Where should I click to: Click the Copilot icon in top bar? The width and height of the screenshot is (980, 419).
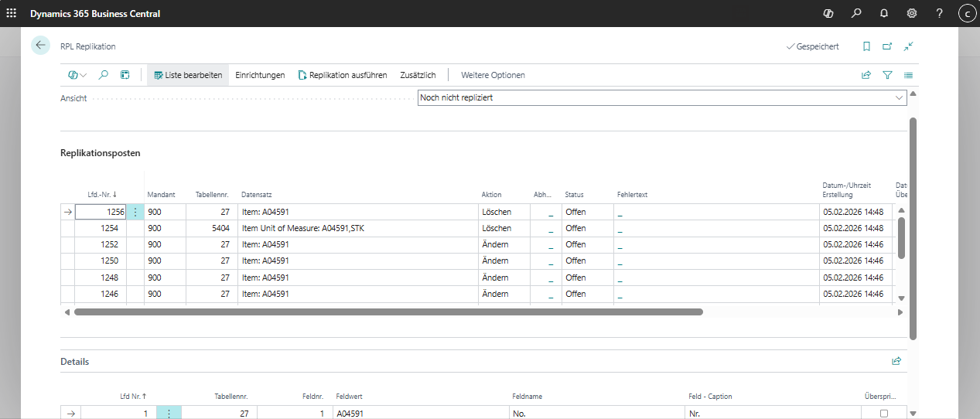(828, 13)
